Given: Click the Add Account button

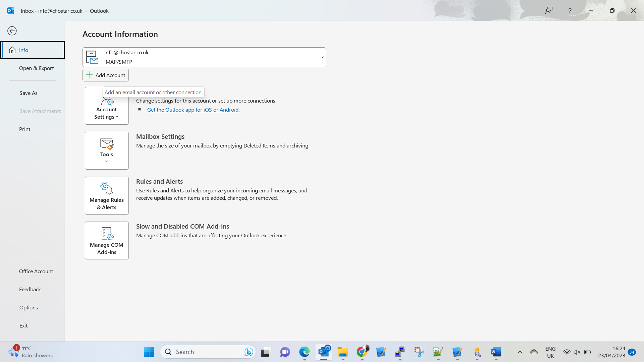Looking at the screenshot, I should (106, 75).
